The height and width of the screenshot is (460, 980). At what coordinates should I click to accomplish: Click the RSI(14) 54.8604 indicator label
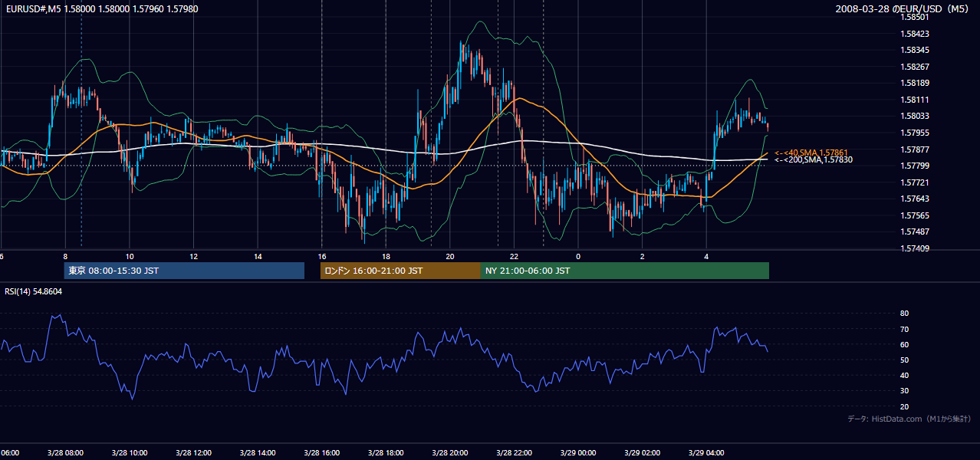tap(33, 291)
